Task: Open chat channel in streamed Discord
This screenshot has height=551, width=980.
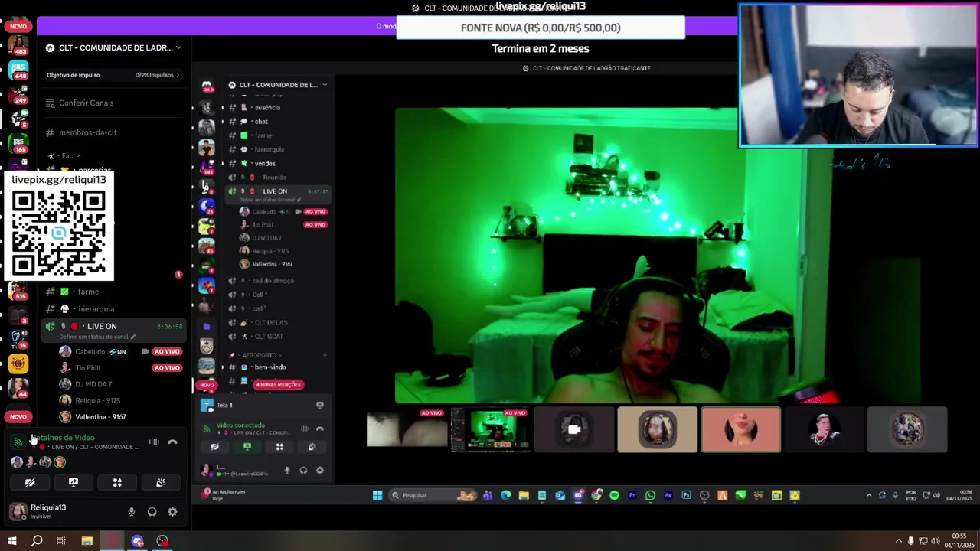Action: click(261, 122)
